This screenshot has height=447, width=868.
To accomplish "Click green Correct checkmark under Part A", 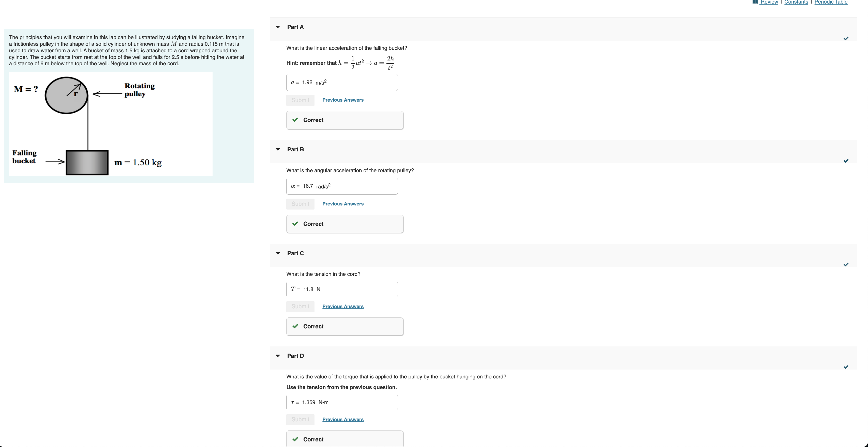I will (295, 120).
